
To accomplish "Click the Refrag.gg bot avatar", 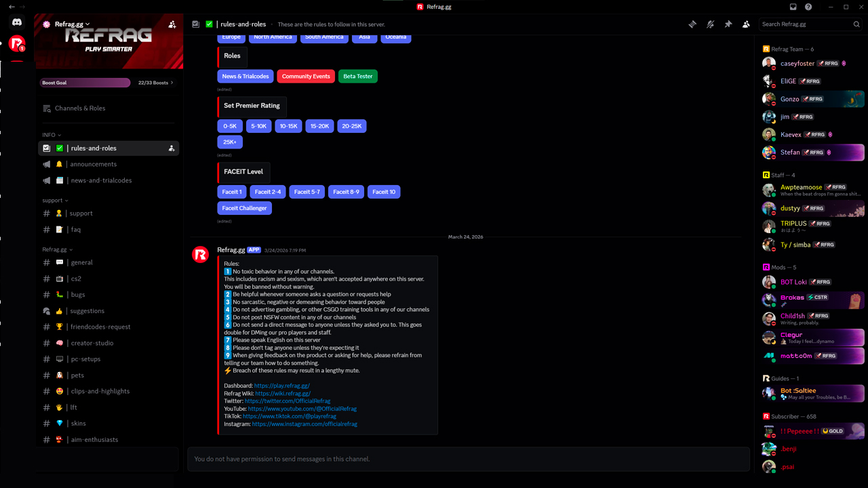I will click(201, 254).
